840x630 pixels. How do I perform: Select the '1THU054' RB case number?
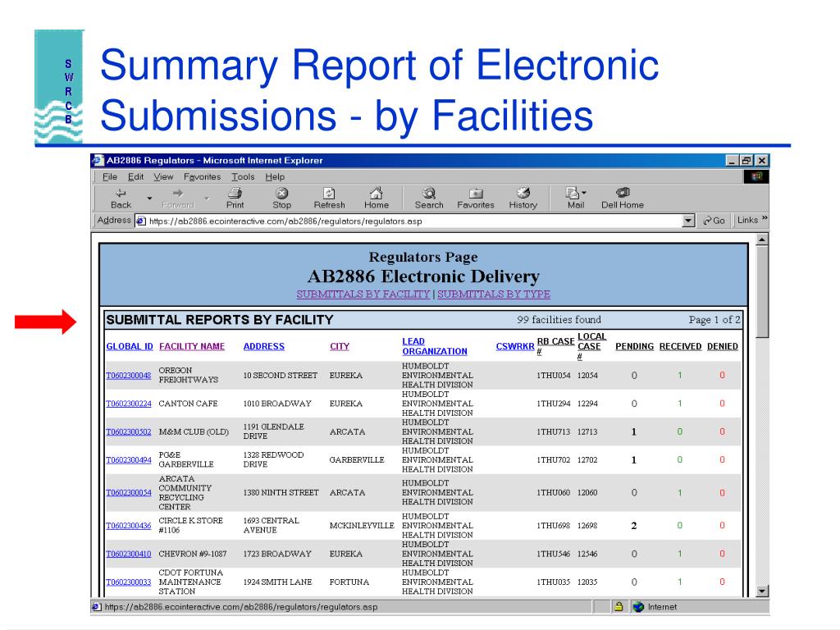554,376
